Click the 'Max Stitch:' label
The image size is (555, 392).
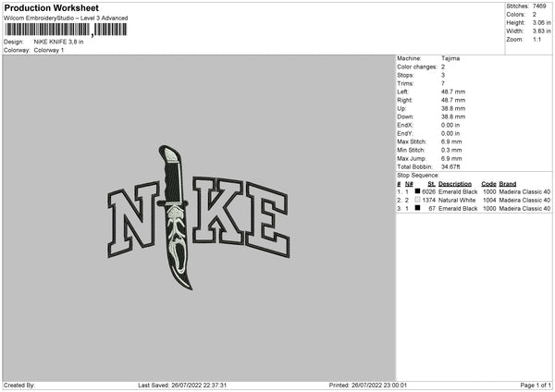point(412,141)
